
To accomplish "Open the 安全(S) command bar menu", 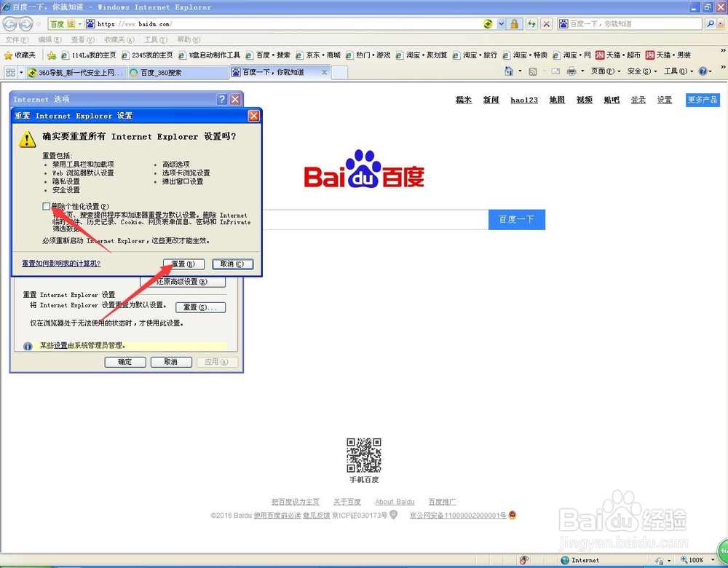I will (x=642, y=71).
